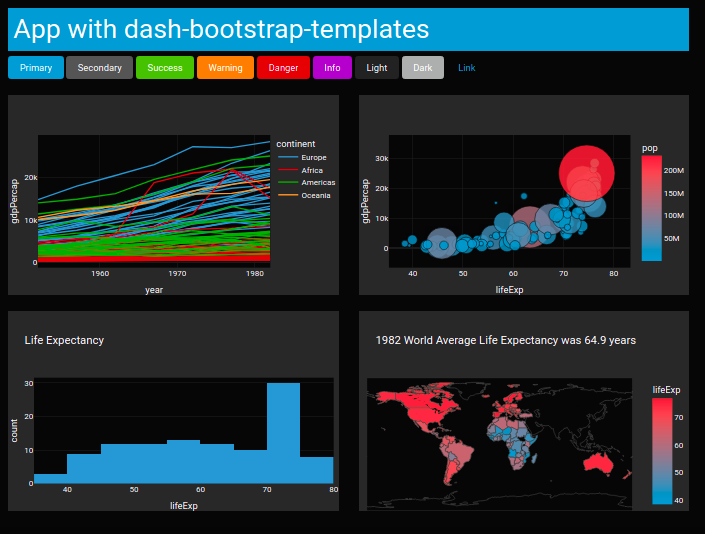Select the purple Info button

332,67
